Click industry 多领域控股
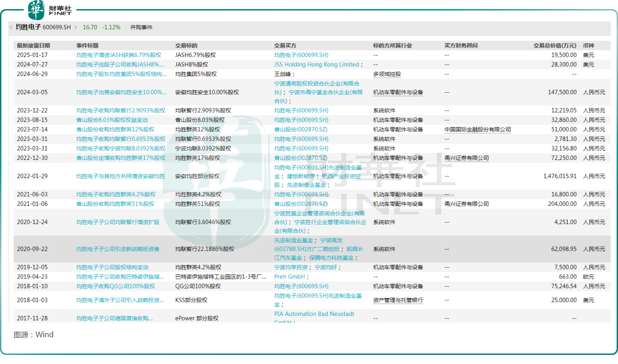This screenshot has height=364, width=618. (x=387, y=74)
